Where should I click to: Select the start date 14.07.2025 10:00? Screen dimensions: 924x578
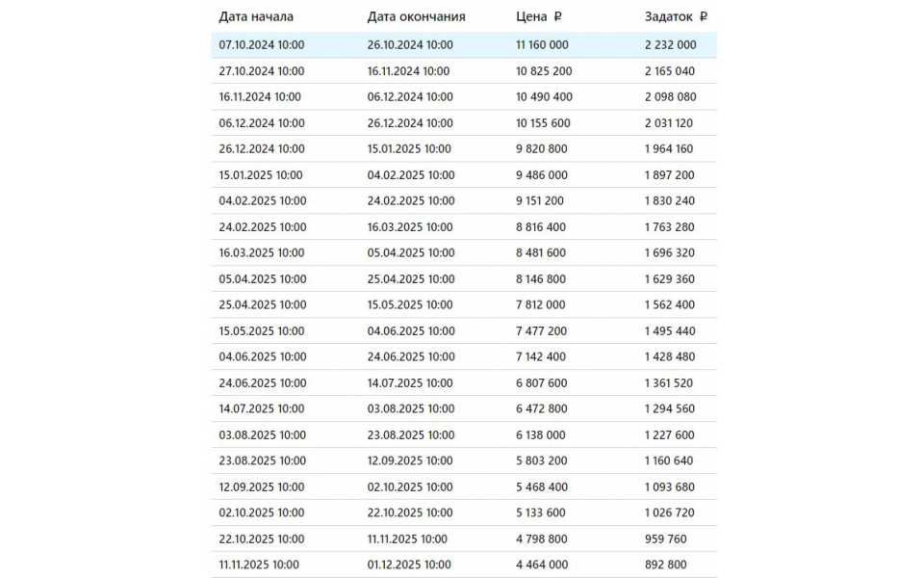[262, 409]
